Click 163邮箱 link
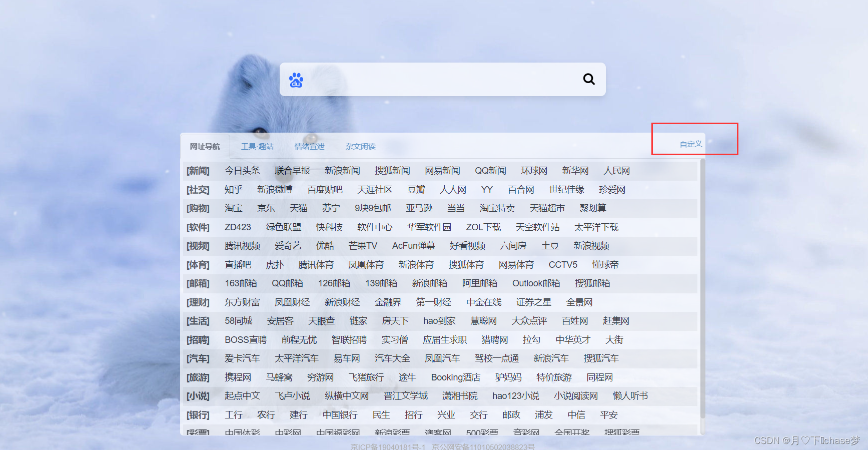868x450 pixels. pos(241,283)
